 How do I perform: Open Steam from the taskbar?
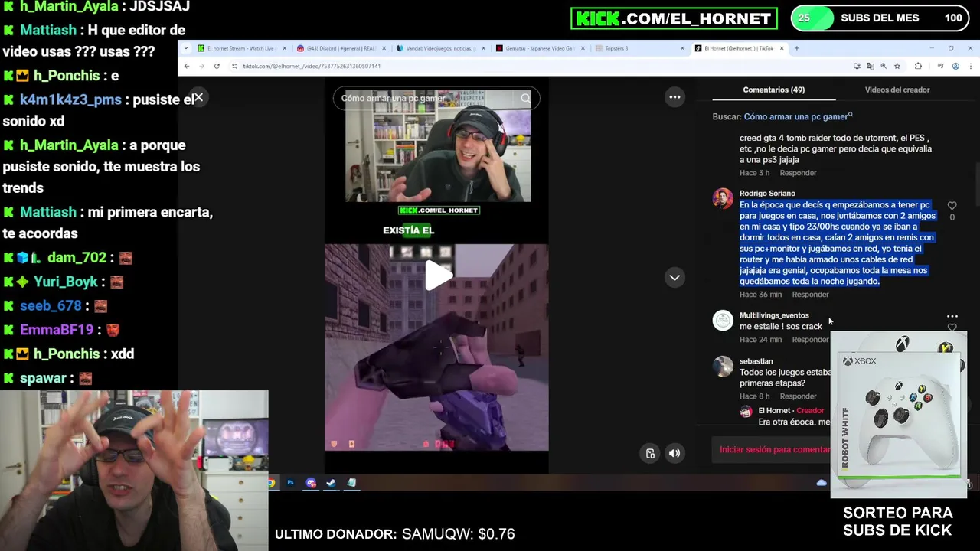(x=331, y=483)
